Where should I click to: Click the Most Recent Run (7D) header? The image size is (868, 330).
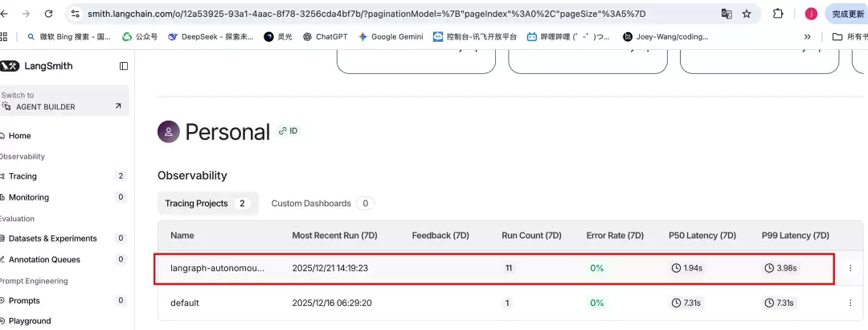(334, 235)
